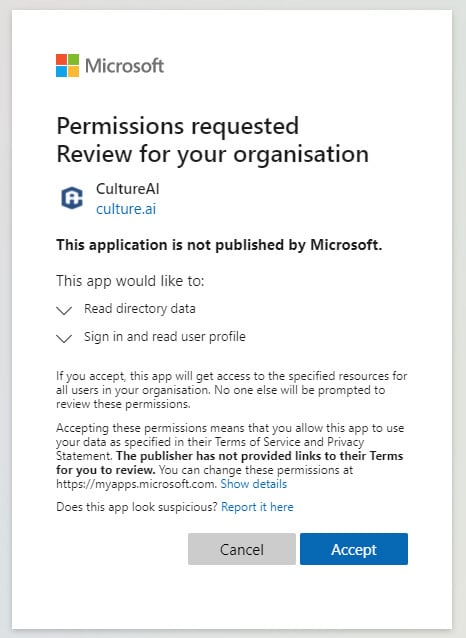Screen dimensions: 466x638
Task: Expand the Sign in and read user profile chevron
Action: tap(64, 338)
